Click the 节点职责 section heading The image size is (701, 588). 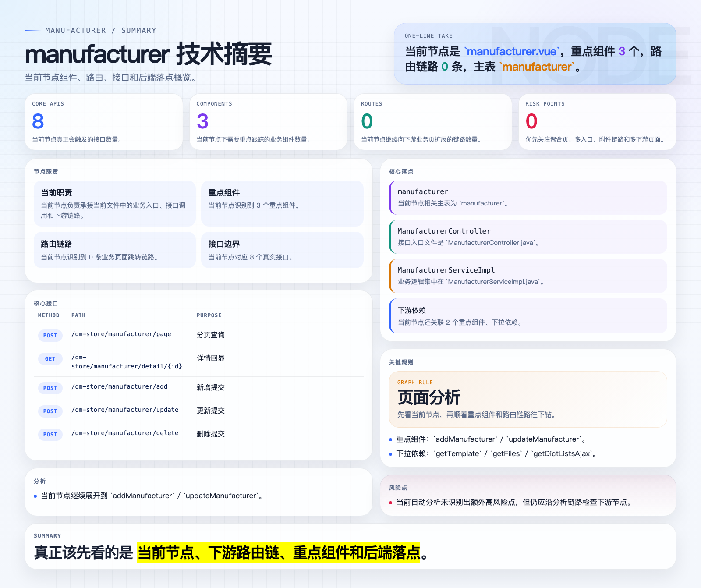click(46, 171)
